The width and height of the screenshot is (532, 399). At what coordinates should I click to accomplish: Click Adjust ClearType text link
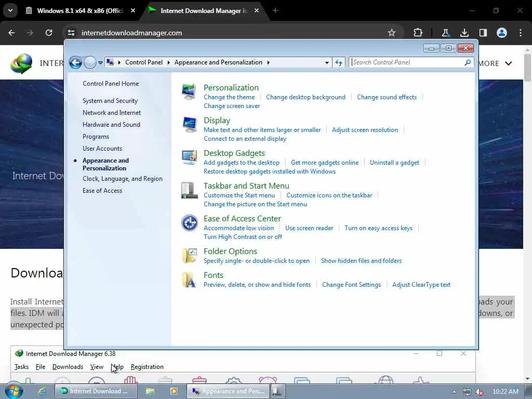(x=421, y=285)
